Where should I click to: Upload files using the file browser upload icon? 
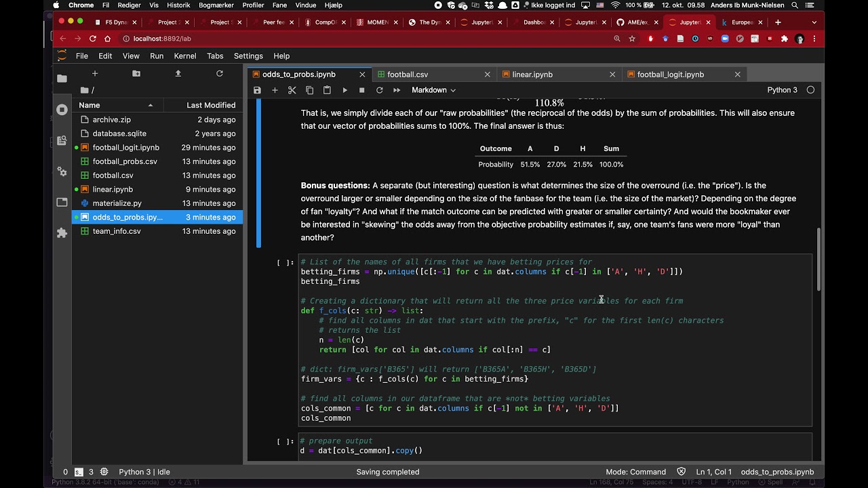coord(178,73)
